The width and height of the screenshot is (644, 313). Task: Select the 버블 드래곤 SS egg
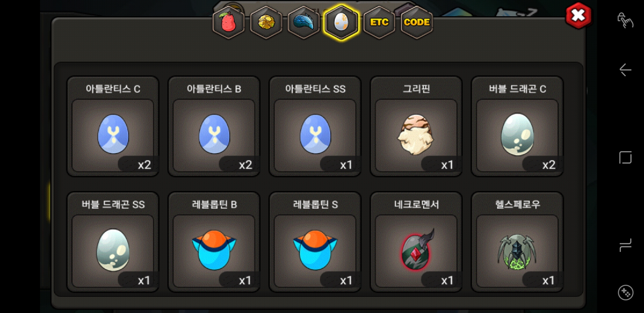point(113,242)
